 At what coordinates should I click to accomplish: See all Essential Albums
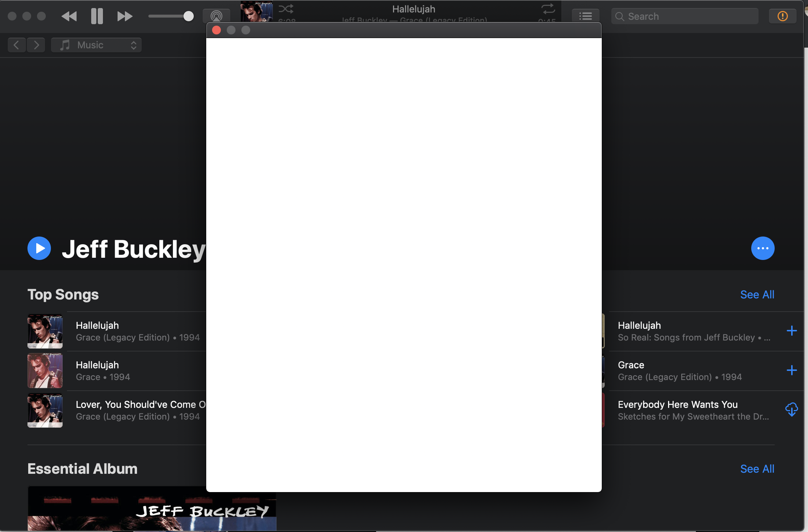[757, 469]
